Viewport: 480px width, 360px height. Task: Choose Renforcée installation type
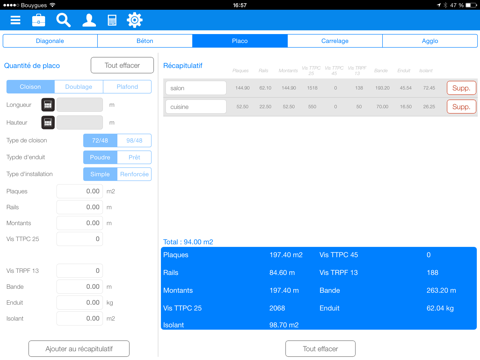coord(134,174)
